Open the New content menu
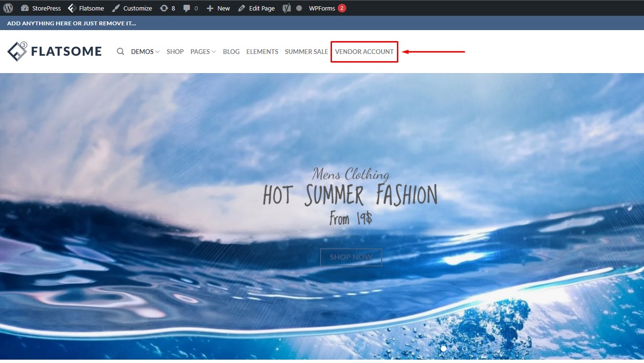The width and height of the screenshot is (644, 363). tap(218, 8)
